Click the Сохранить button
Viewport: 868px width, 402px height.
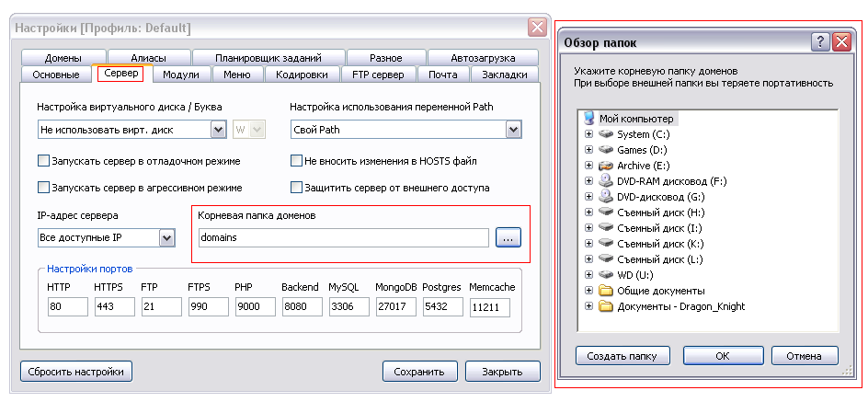tap(419, 372)
